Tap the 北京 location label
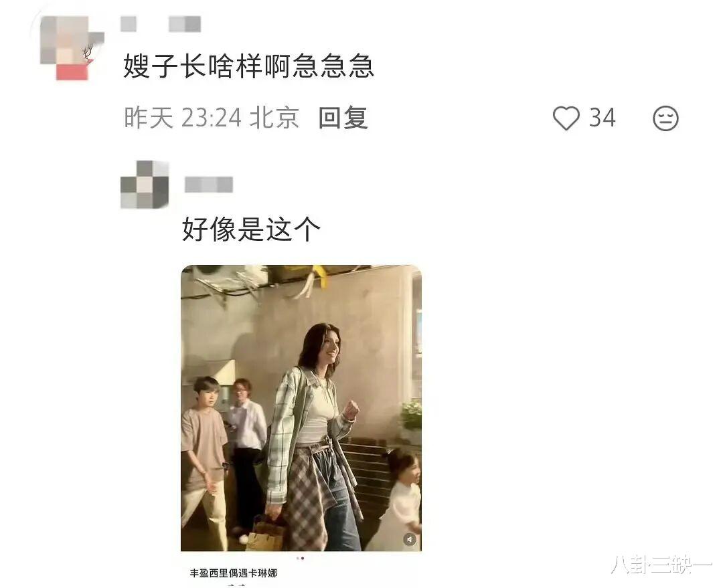Viewport: 723px width, 588px height. (x=274, y=118)
